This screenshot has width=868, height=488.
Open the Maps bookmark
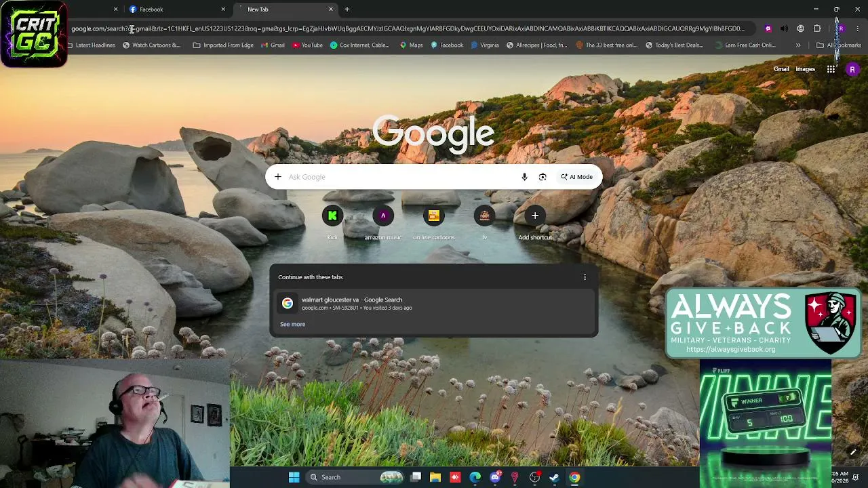pos(411,45)
